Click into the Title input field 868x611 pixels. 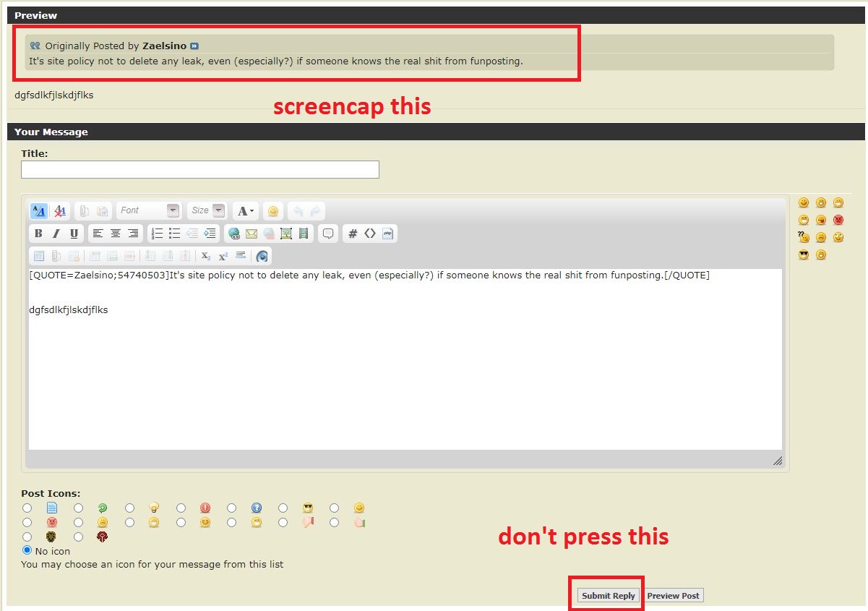200,169
